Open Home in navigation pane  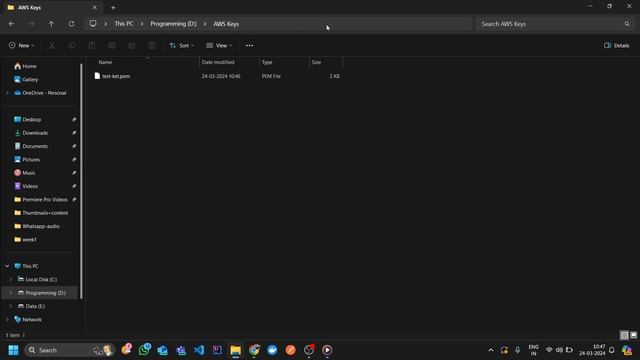(29, 66)
